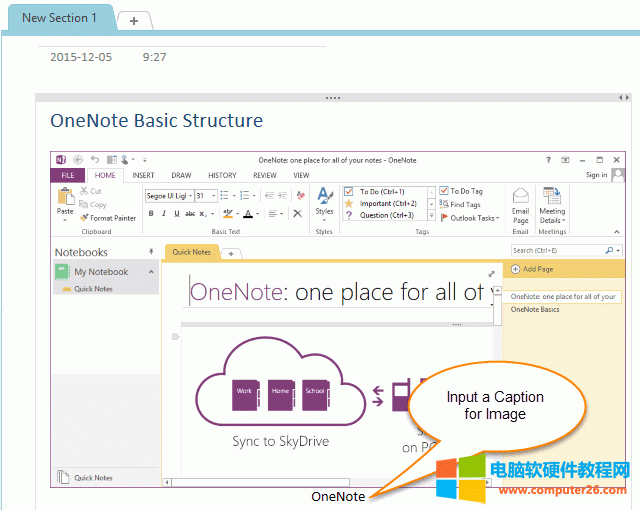Viewport: 640px width, 510px height.
Task: Click the Sign in link
Action: [596, 175]
